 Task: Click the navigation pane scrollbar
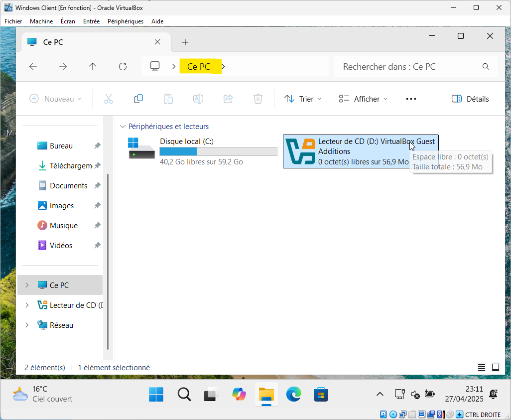click(108, 262)
